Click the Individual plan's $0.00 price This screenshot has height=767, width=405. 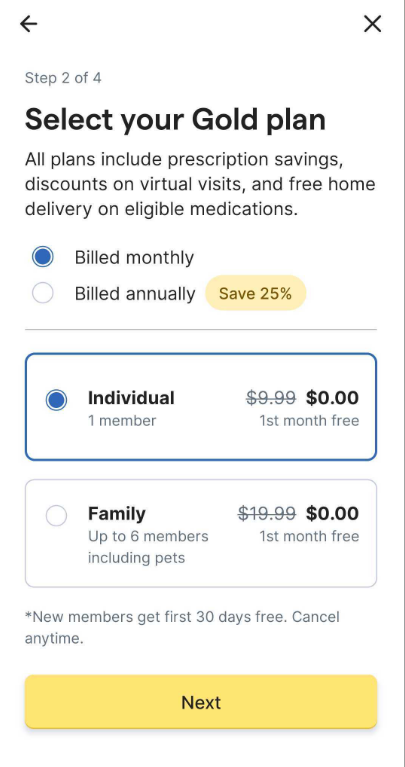point(332,398)
